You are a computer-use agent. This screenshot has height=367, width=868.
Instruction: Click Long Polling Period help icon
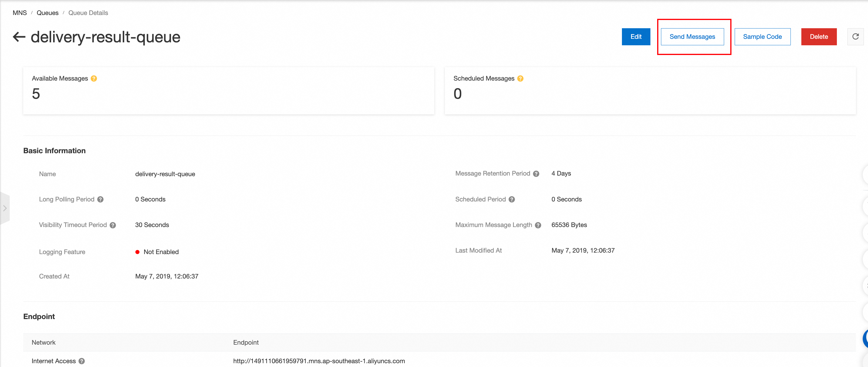pos(100,199)
